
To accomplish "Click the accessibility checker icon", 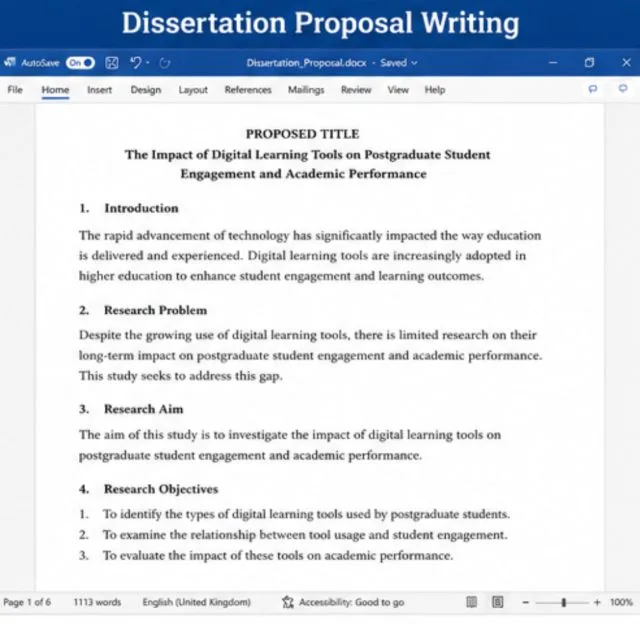I will [x=288, y=602].
